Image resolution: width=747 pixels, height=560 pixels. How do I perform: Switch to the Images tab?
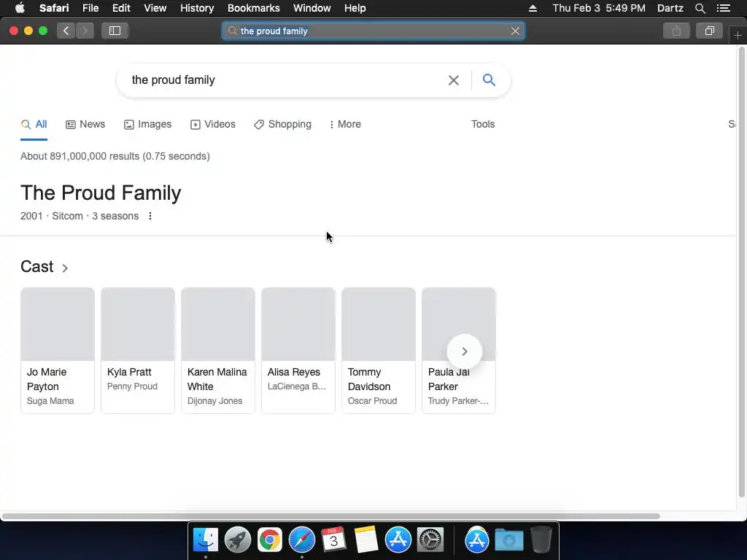[147, 124]
